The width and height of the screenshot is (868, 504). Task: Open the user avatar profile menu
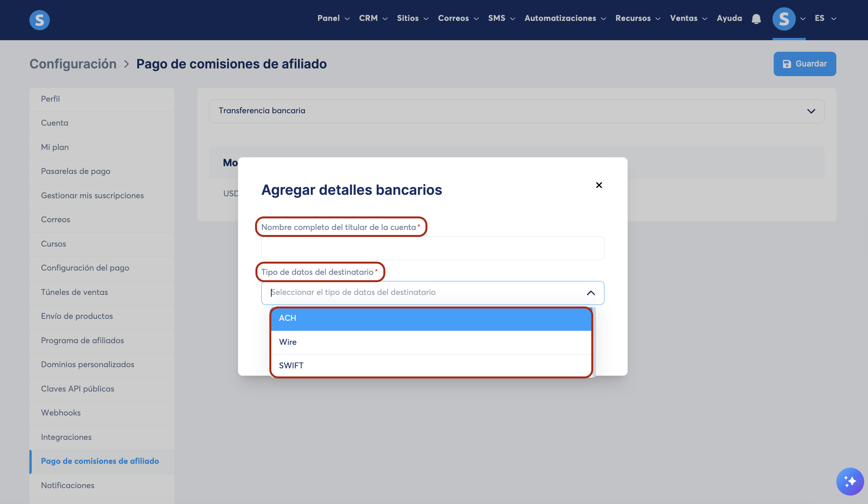784,19
